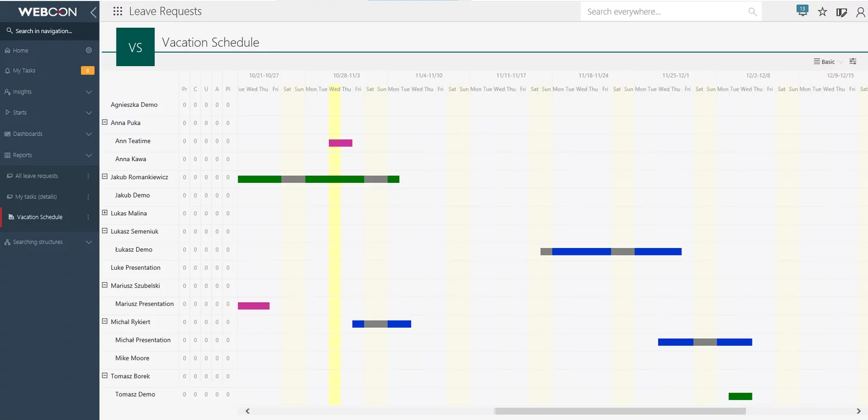Open the user profile icon
868x420 pixels.
point(860,12)
